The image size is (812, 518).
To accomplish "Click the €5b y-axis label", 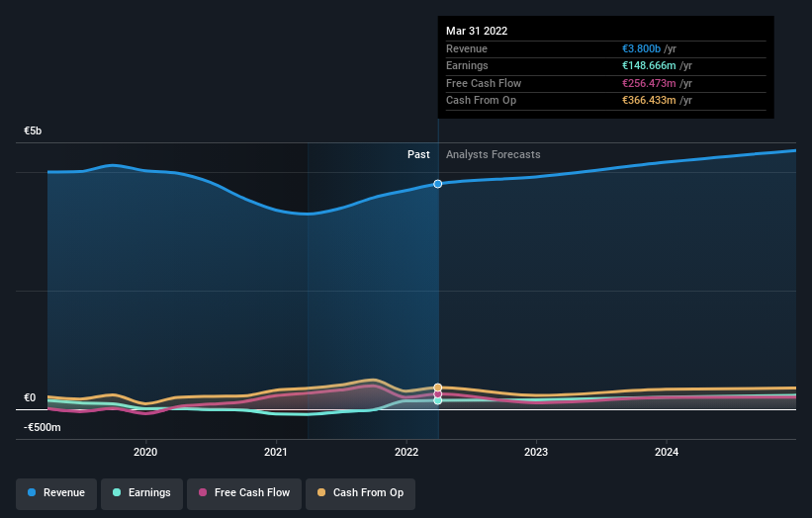I will click(33, 130).
